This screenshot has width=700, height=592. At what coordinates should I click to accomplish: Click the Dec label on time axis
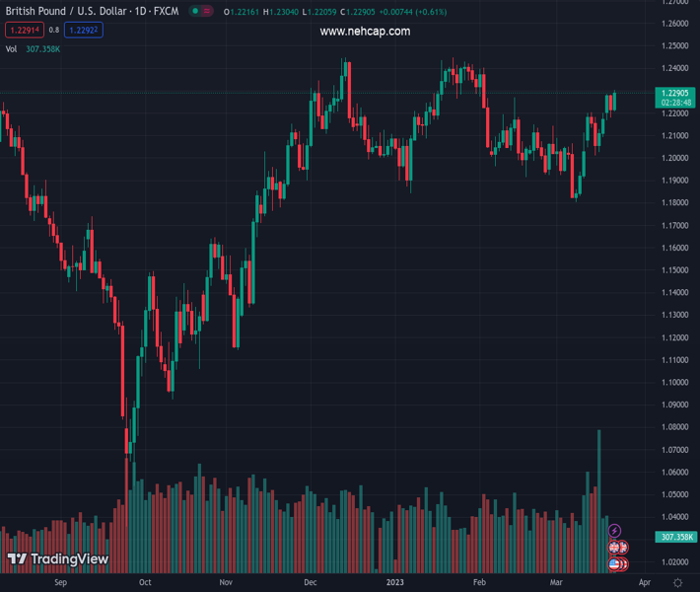pyautogui.click(x=311, y=582)
